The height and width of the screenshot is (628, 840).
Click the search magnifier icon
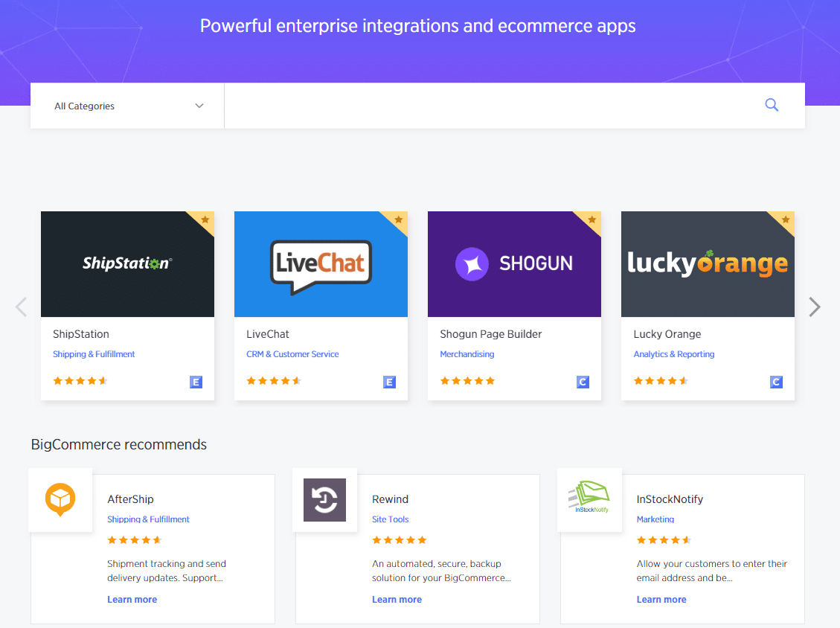(772, 106)
